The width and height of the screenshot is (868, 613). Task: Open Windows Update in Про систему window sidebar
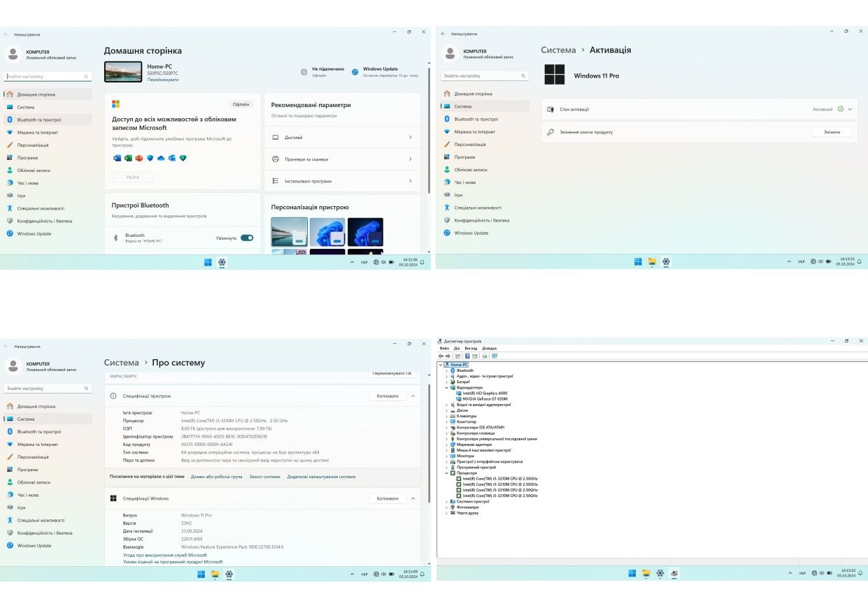(x=48, y=545)
